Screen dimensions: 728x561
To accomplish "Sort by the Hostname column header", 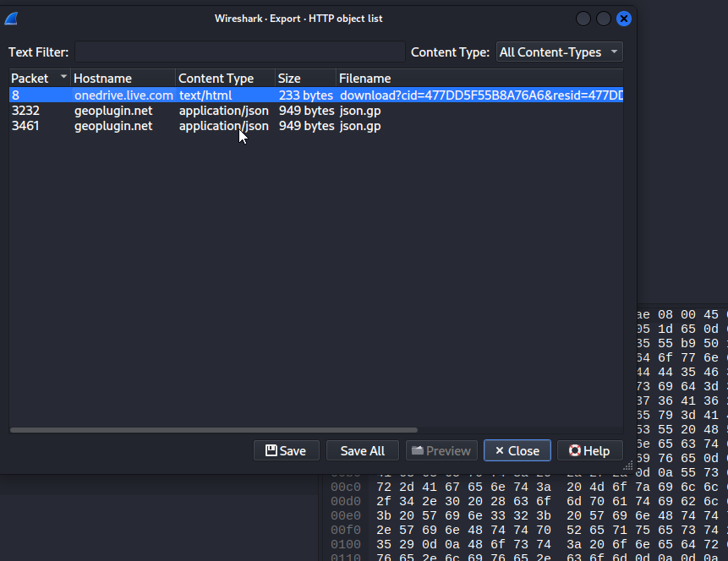I will [x=123, y=78].
